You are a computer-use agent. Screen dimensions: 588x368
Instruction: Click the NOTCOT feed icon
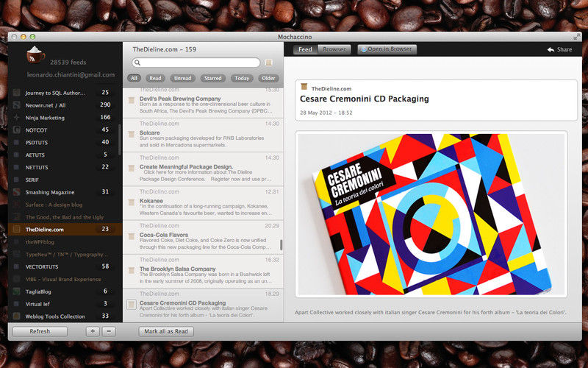tap(16, 130)
